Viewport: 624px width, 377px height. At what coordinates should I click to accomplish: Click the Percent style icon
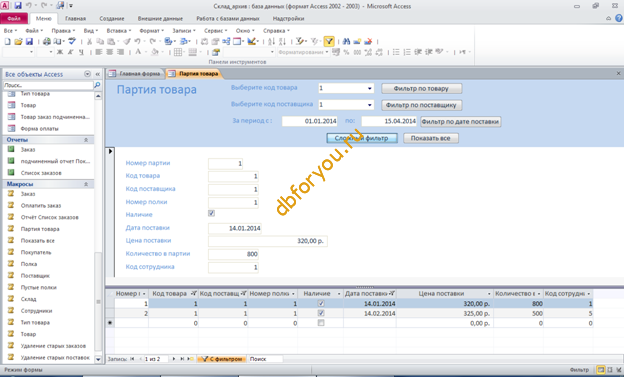click(x=346, y=52)
